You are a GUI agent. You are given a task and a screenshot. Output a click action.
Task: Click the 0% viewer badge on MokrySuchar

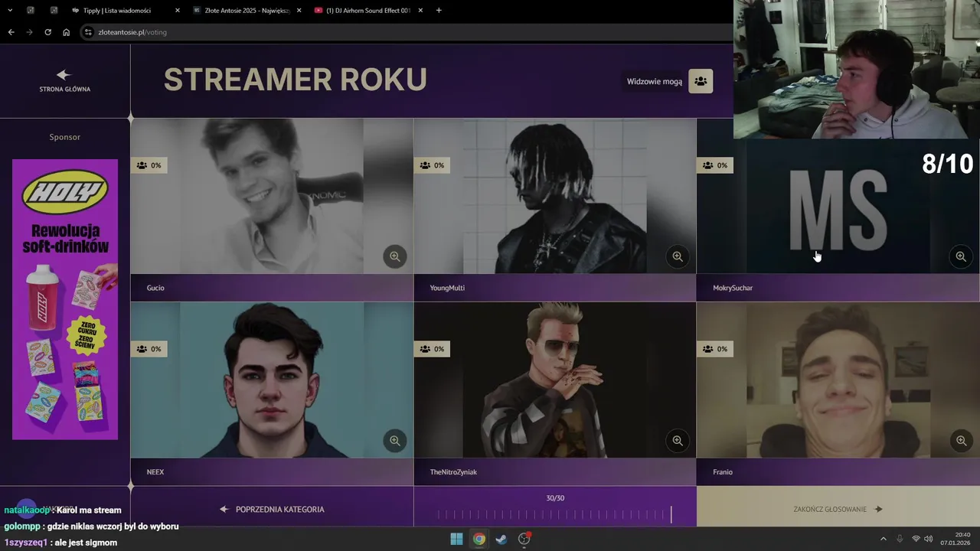pyautogui.click(x=715, y=165)
